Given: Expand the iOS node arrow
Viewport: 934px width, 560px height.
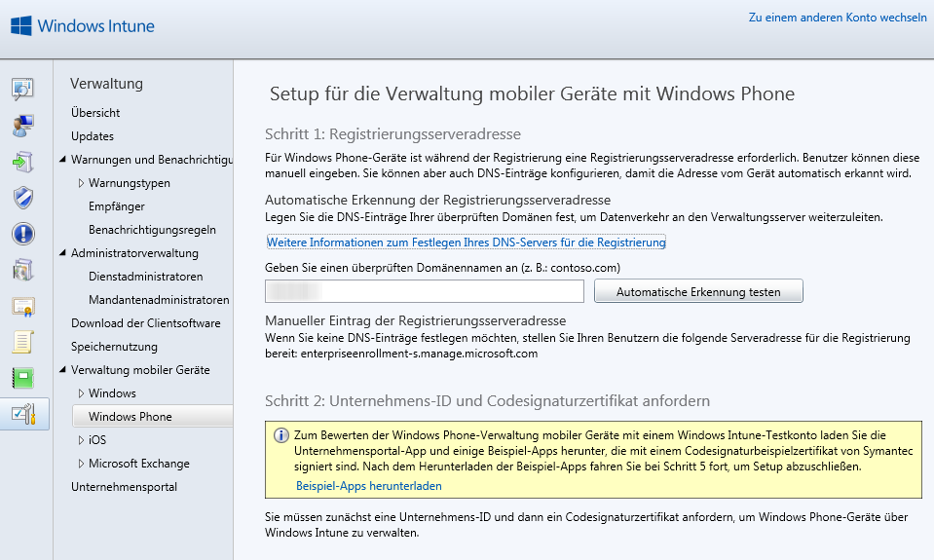Looking at the screenshot, I should pos(81,439).
